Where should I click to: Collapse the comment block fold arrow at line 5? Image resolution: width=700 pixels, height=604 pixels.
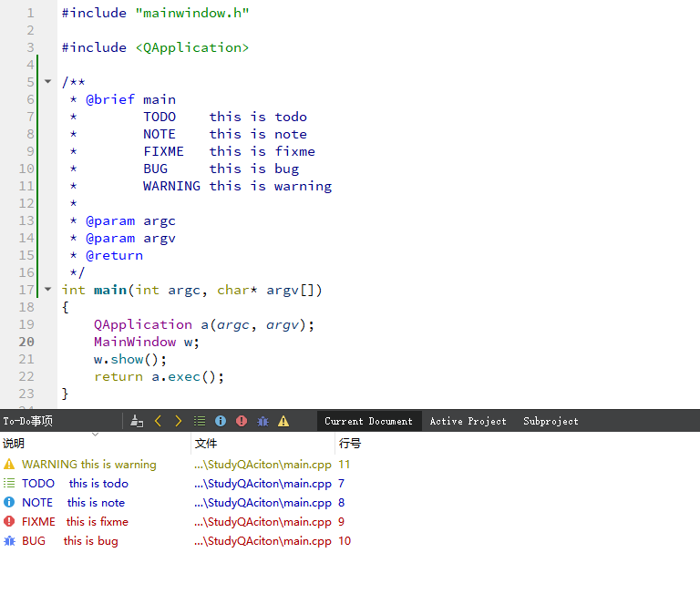click(x=47, y=82)
